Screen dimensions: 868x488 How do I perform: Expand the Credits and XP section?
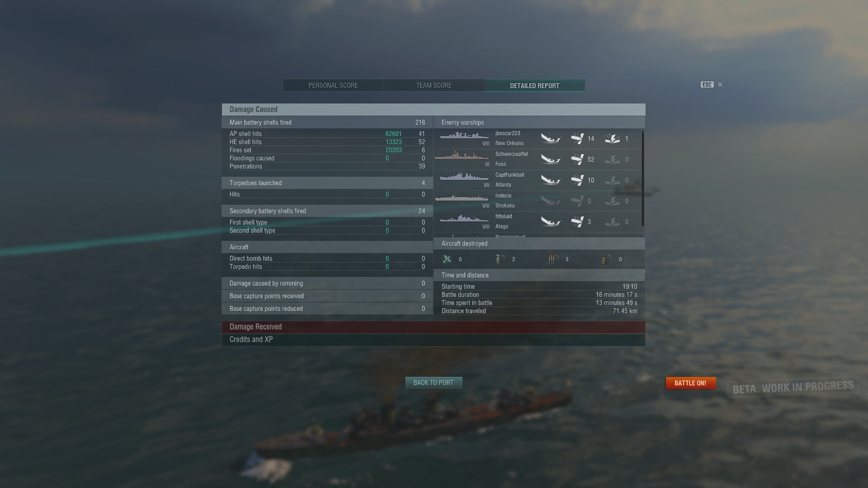[434, 340]
